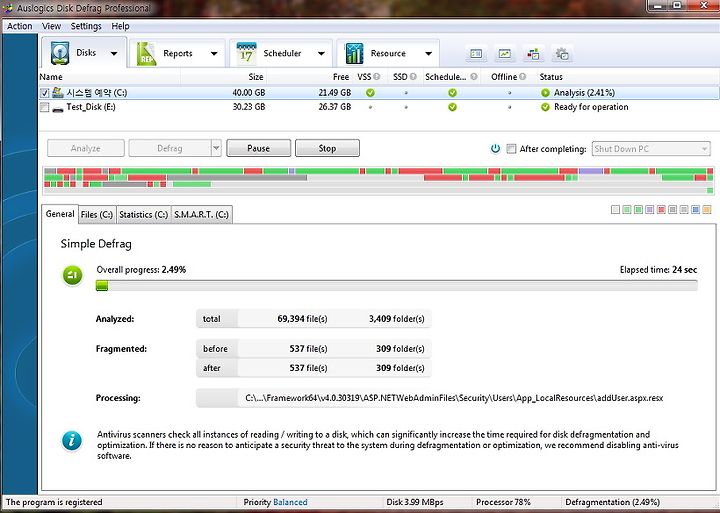Click the Scheduled checkmark for drive C:
The image size is (720, 513).
(x=452, y=93)
